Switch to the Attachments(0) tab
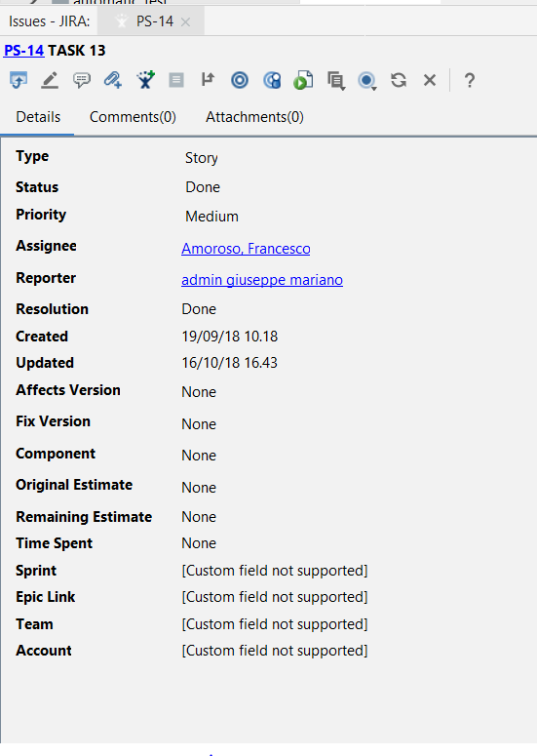 [x=254, y=117]
